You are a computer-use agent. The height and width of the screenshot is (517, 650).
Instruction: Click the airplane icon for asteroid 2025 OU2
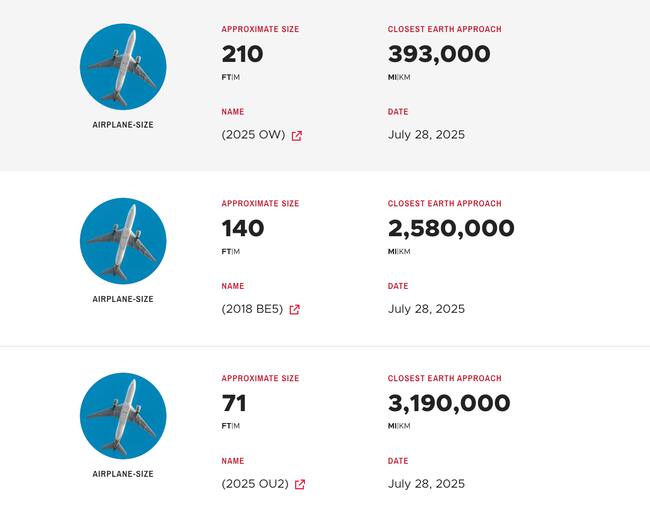click(x=123, y=416)
